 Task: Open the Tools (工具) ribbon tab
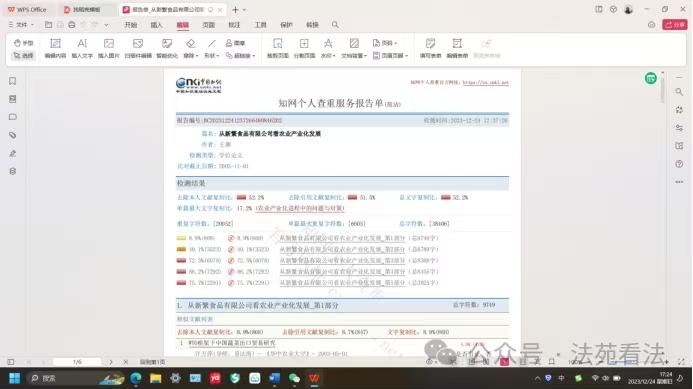point(260,25)
